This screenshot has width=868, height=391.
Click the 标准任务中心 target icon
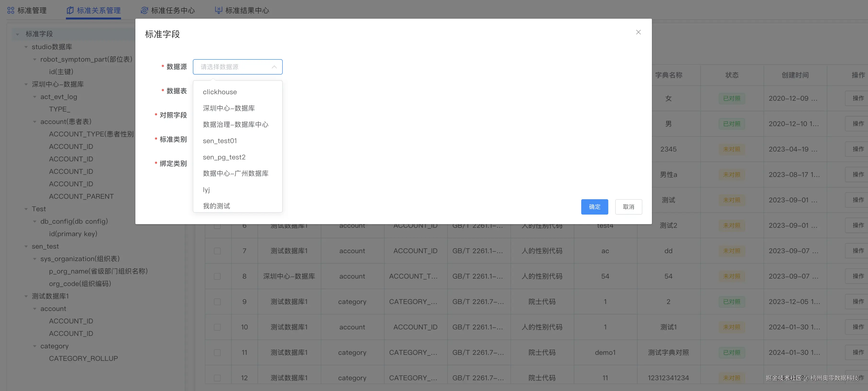coord(144,11)
